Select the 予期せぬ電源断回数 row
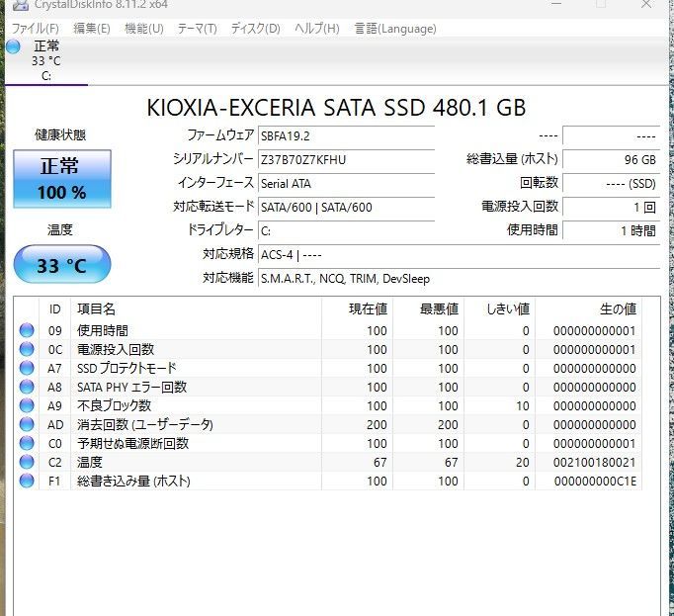674x616 pixels. click(x=328, y=443)
